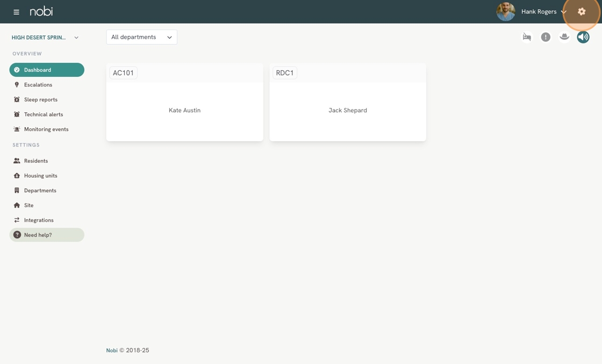The width and height of the screenshot is (602, 364).
Task: Expand the High Desert Springs site selector
Action: click(45, 38)
